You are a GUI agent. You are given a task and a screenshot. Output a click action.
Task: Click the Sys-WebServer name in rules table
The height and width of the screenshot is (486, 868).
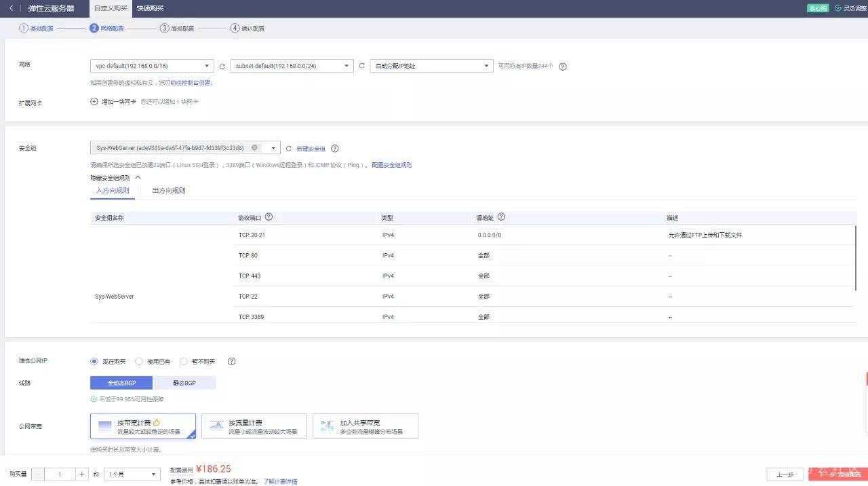[114, 297]
